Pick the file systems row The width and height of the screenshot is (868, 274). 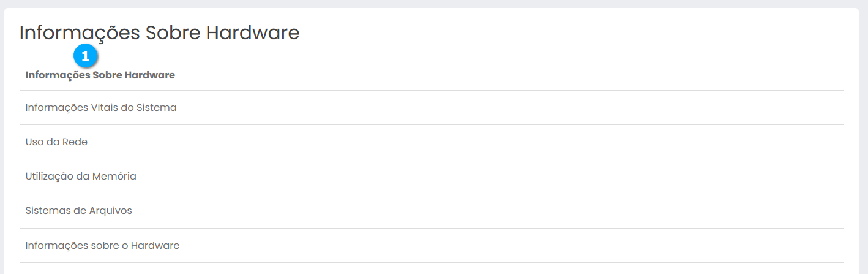click(78, 211)
